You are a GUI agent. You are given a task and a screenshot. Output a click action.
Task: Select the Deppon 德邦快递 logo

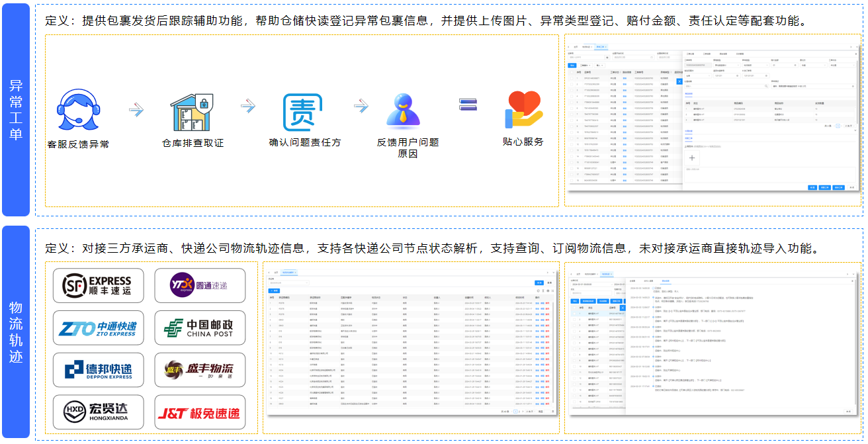(98, 371)
